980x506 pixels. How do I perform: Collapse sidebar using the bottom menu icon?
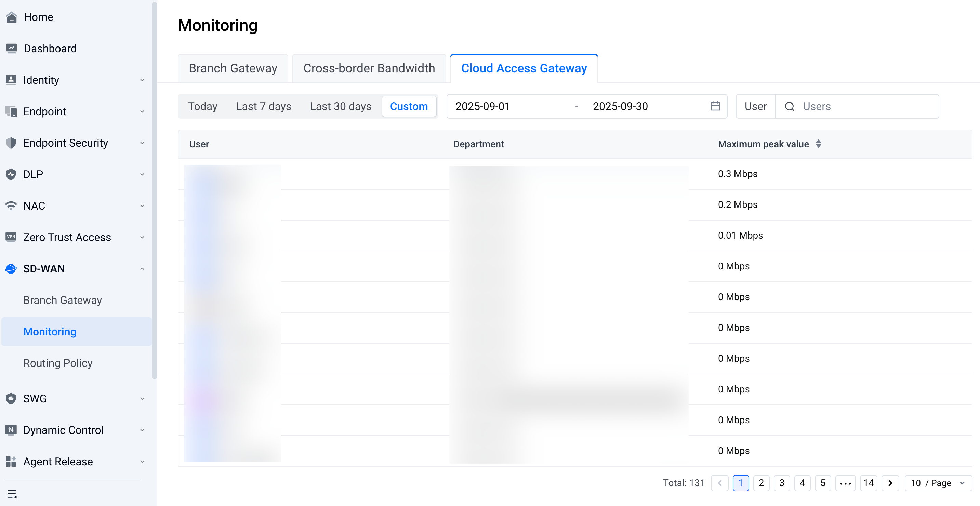tap(12, 494)
